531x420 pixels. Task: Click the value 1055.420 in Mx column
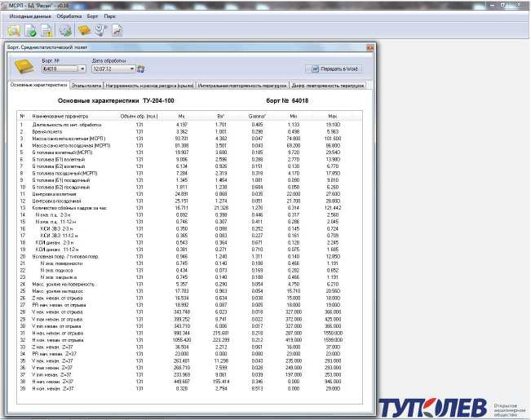click(x=182, y=340)
